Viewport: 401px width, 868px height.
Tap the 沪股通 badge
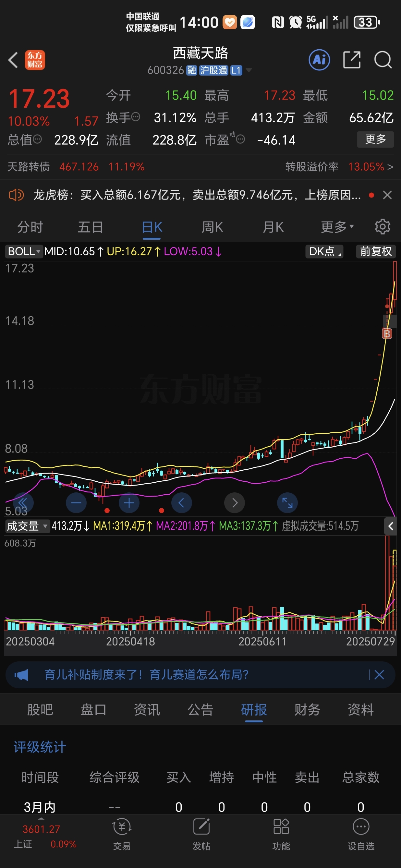click(x=214, y=70)
